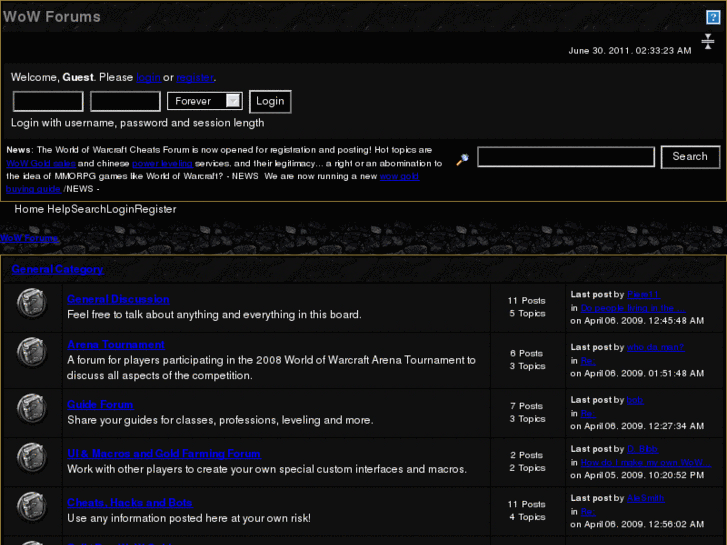
Task: Click the UI & Macros board status icon
Action: (x=32, y=457)
